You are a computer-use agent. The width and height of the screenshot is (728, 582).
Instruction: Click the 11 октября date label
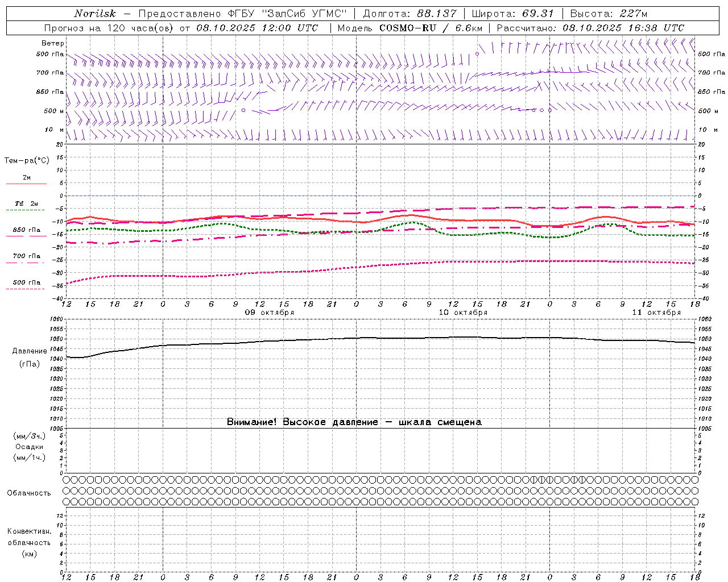point(656,313)
